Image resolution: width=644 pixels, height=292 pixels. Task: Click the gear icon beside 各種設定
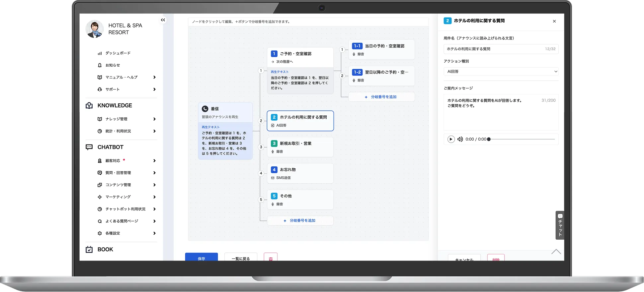coord(100,233)
